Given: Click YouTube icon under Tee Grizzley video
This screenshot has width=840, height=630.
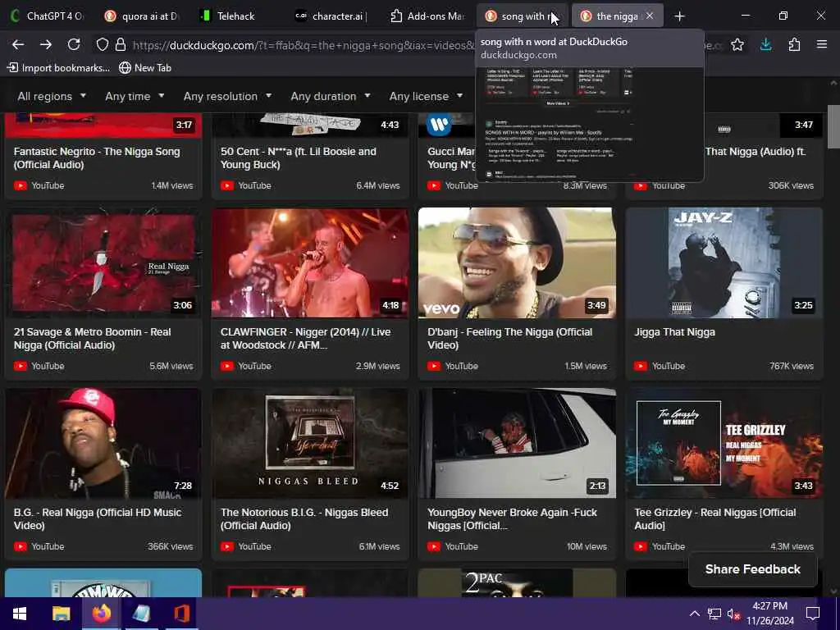Looking at the screenshot, I should (x=641, y=546).
